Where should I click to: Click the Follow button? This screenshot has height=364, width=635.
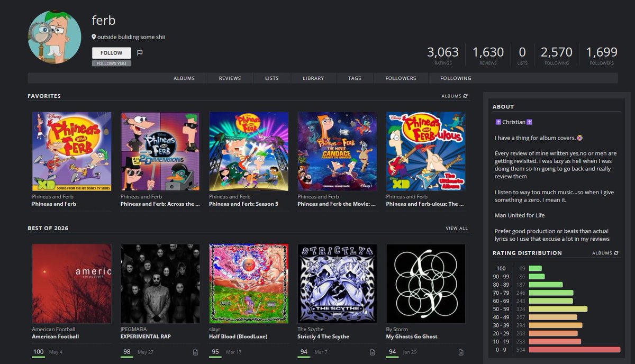[x=111, y=53]
